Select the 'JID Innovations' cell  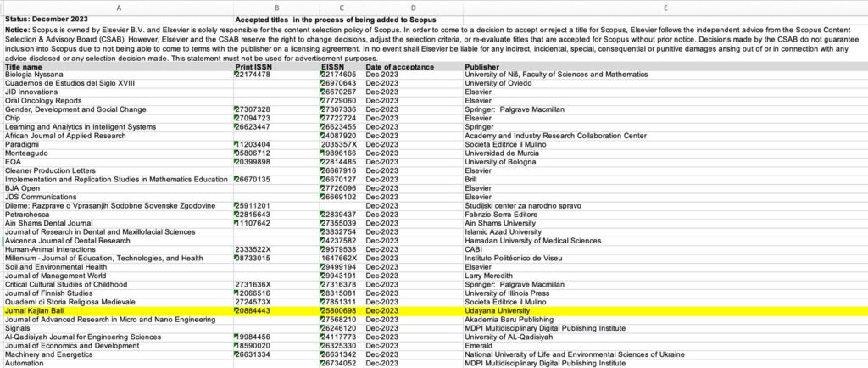(x=119, y=92)
